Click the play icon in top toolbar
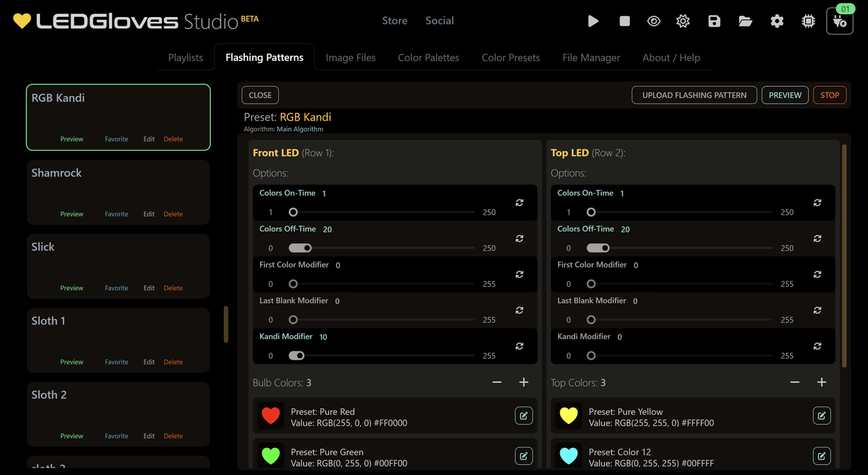Image resolution: width=868 pixels, height=475 pixels. (593, 21)
